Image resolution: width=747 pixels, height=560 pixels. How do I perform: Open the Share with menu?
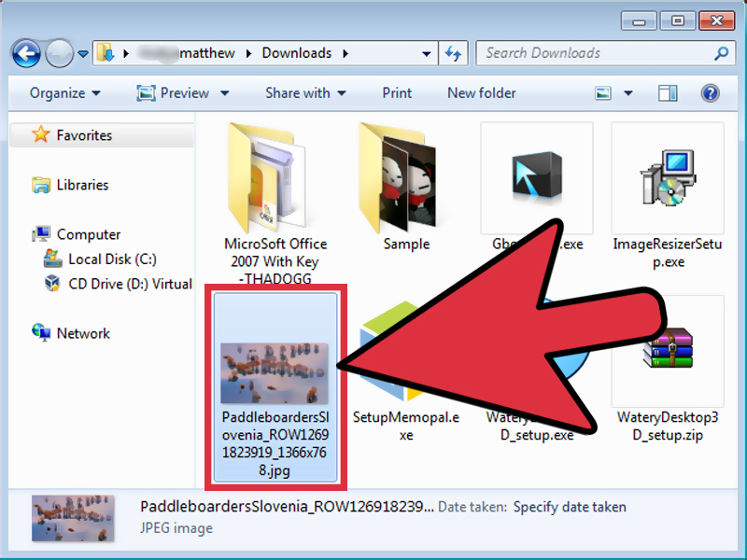[305, 92]
